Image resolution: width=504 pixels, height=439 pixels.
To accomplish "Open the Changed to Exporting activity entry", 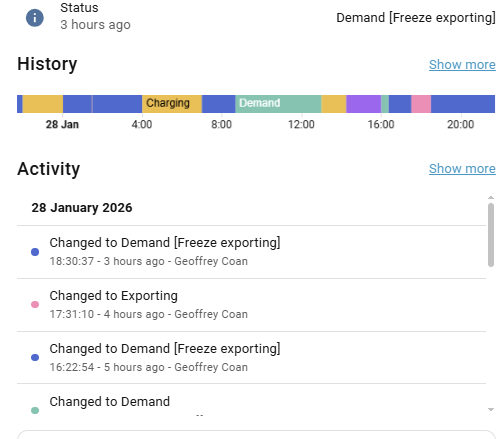I will coord(251,305).
